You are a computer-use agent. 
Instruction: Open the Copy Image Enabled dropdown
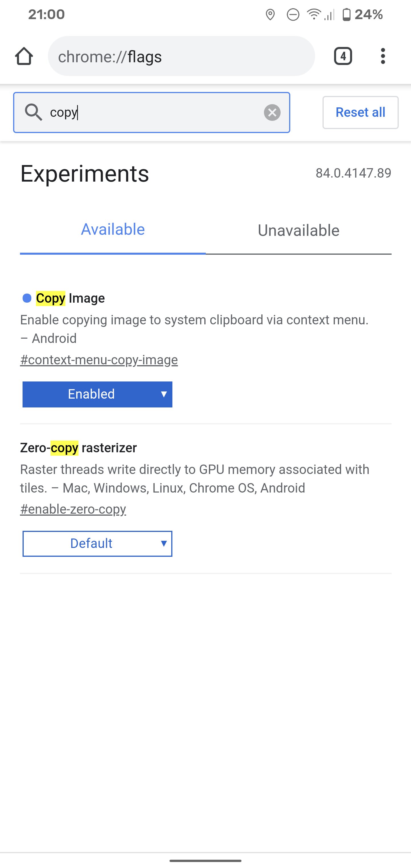click(97, 394)
